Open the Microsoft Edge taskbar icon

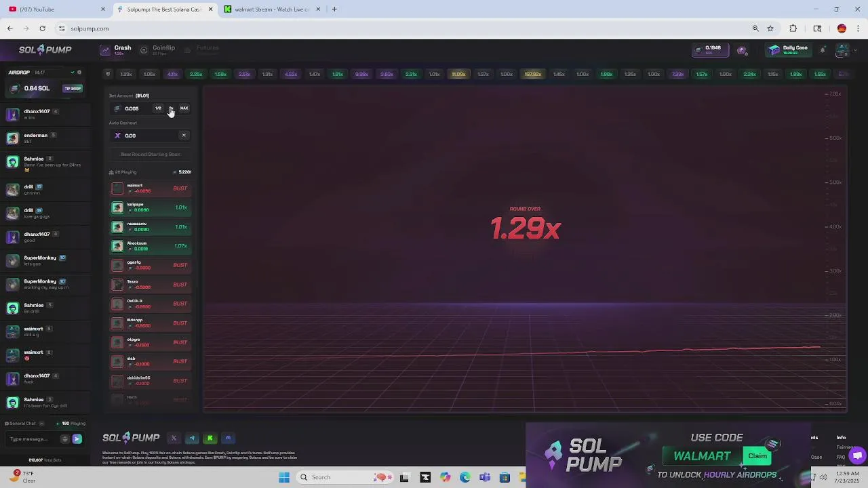[x=465, y=477]
